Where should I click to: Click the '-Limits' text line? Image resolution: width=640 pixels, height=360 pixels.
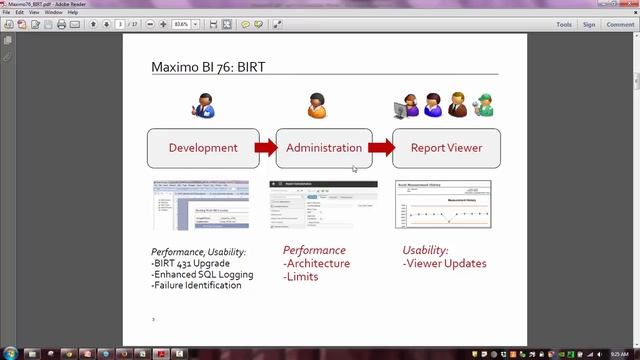pyautogui.click(x=300, y=277)
